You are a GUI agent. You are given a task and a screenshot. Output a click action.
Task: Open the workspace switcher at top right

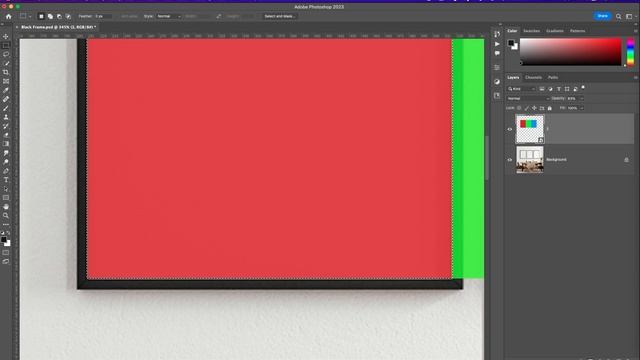point(630,16)
